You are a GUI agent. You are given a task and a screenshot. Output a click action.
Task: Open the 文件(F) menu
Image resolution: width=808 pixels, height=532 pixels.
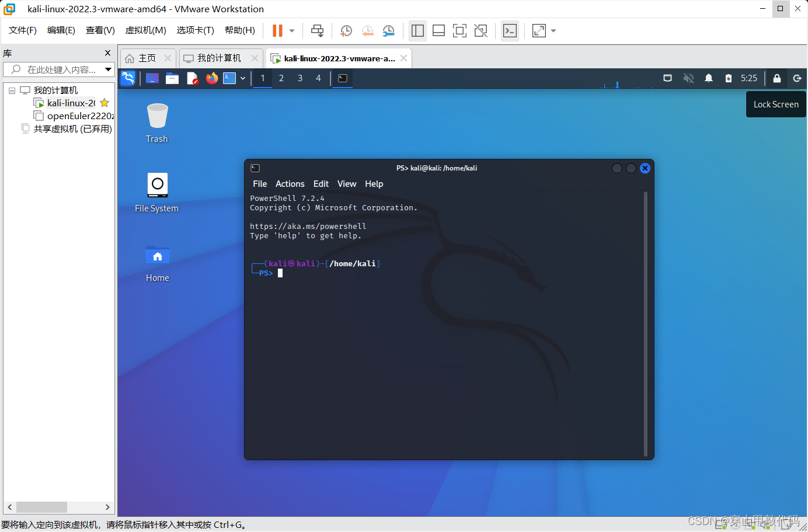23,30
